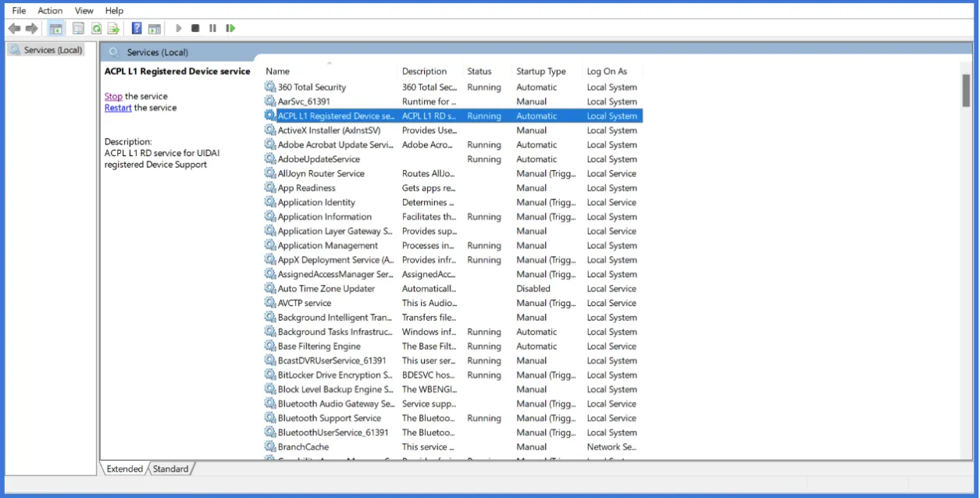Select the Bluetooth Support Service name
Viewport: 980px width, 498px height.
click(330, 418)
